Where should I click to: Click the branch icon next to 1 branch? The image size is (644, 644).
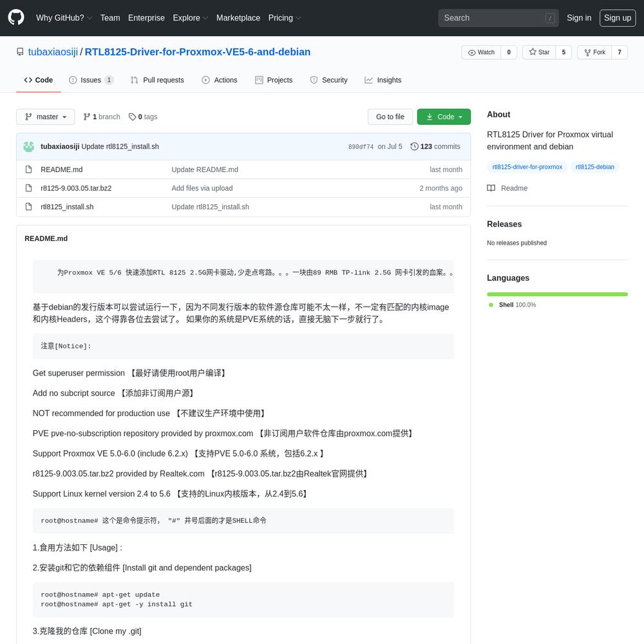[x=87, y=117]
